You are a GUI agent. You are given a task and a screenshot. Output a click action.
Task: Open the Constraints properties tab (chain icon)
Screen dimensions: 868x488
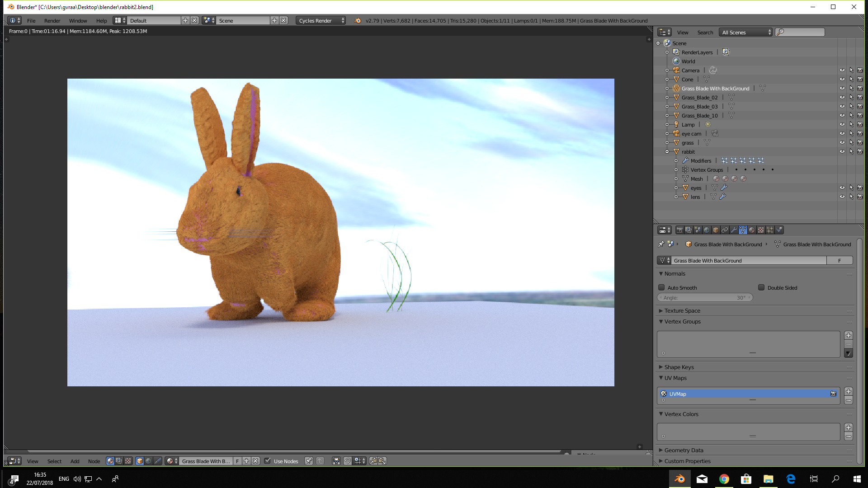click(725, 230)
